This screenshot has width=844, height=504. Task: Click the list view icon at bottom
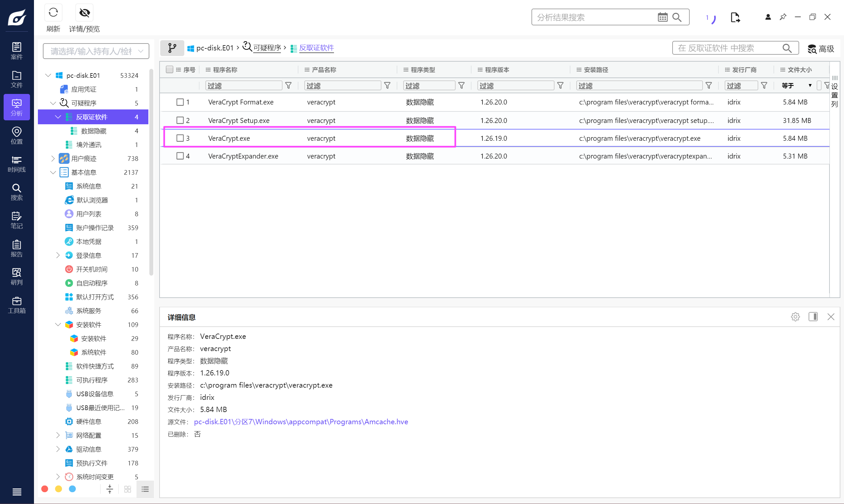pos(145,489)
